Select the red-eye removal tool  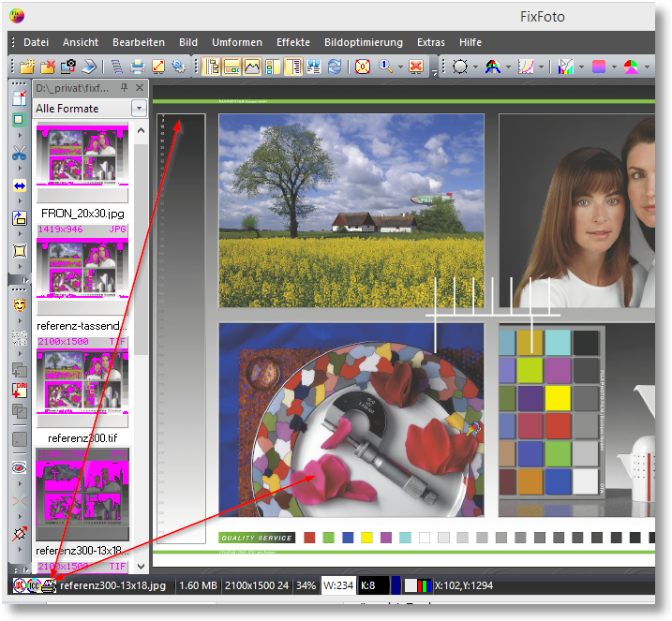coord(20,467)
